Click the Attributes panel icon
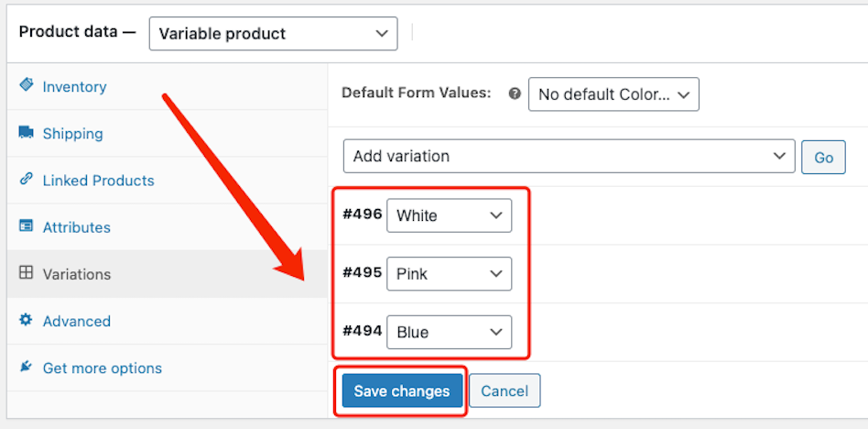 coord(26,226)
